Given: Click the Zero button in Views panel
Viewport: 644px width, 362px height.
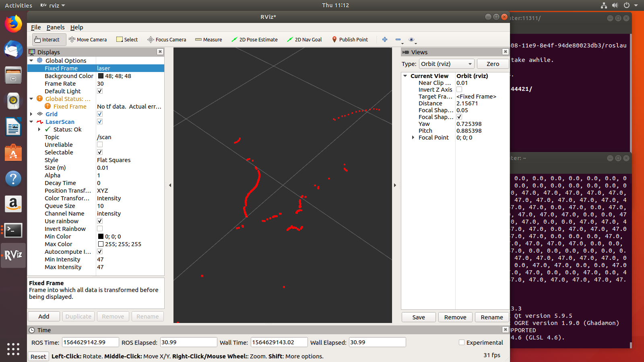Looking at the screenshot, I should click(x=493, y=64).
